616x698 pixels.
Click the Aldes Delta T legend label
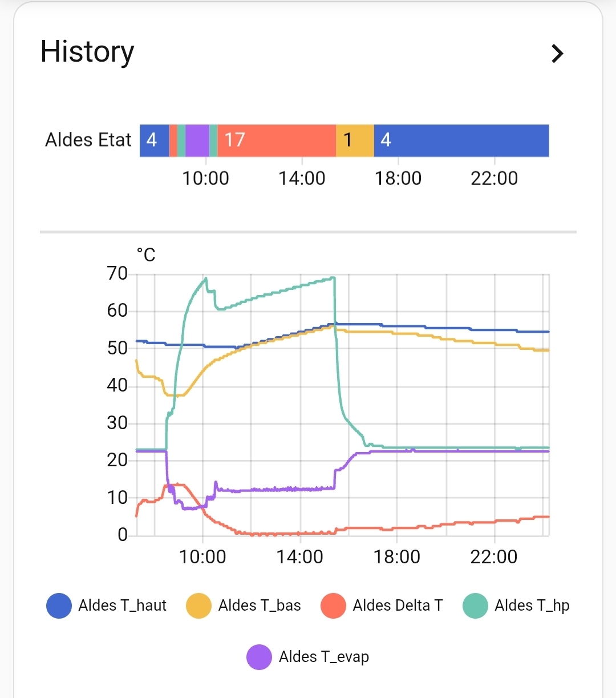click(x=398, y=606)
